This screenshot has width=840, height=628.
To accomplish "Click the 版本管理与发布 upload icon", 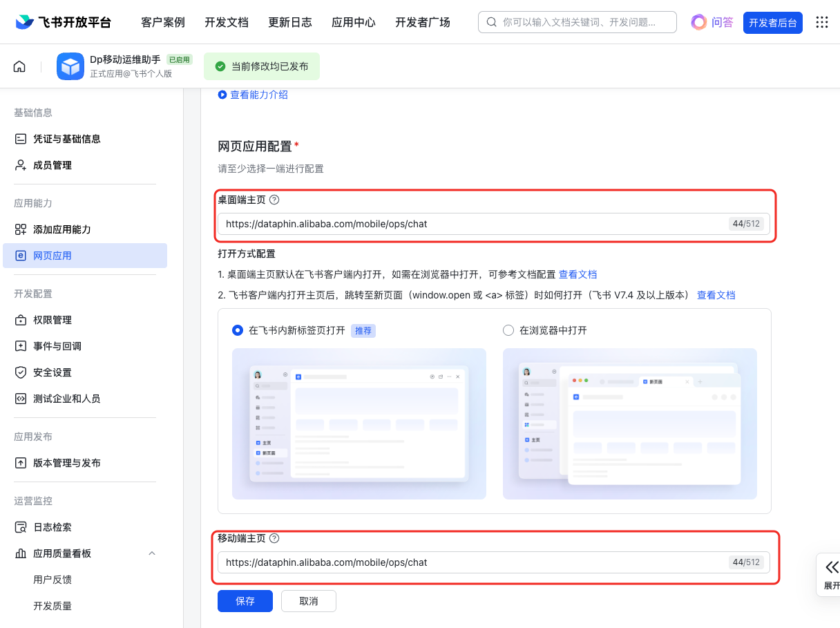I will click(x=21, y=463).
